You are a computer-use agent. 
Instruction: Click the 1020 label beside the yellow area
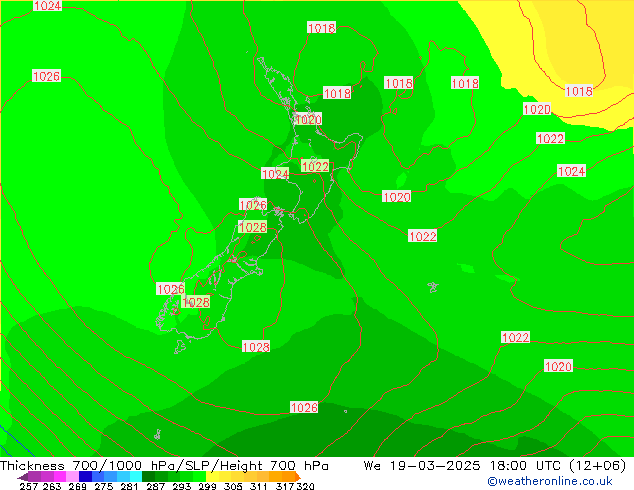537,109
